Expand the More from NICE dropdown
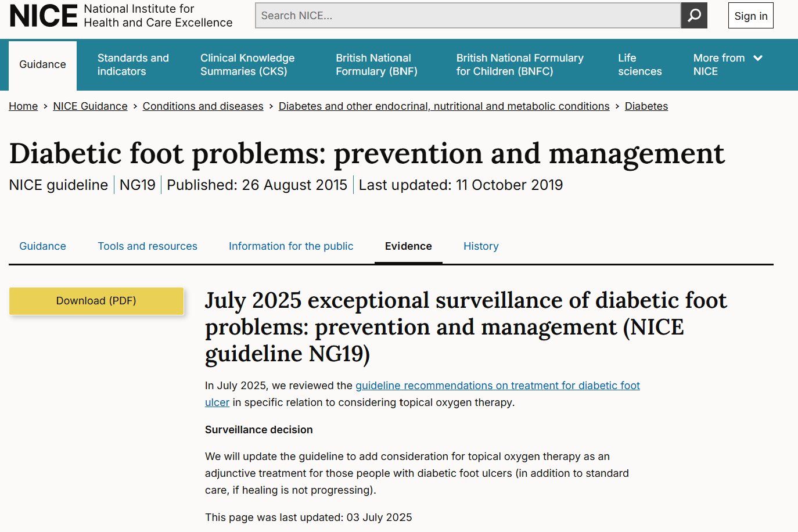The width and height of the screenshot is (798, 532). [x=727, y=64]
